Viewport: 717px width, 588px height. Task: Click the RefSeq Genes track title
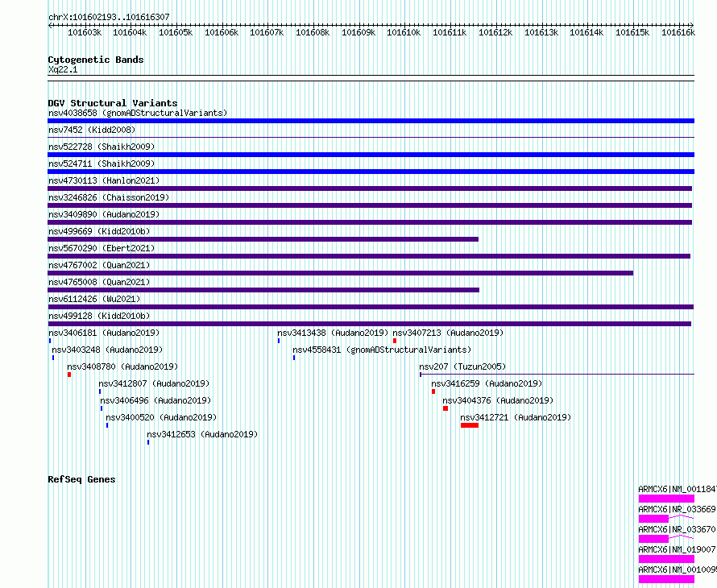tap(81, 479)
